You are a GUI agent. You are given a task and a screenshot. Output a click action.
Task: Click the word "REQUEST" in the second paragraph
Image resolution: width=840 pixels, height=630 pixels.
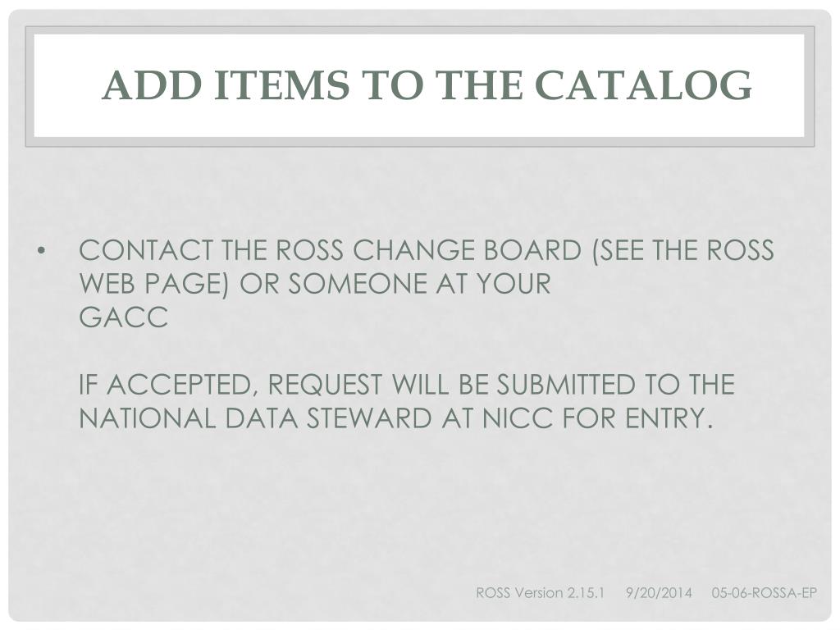click(x=325, y=384)
